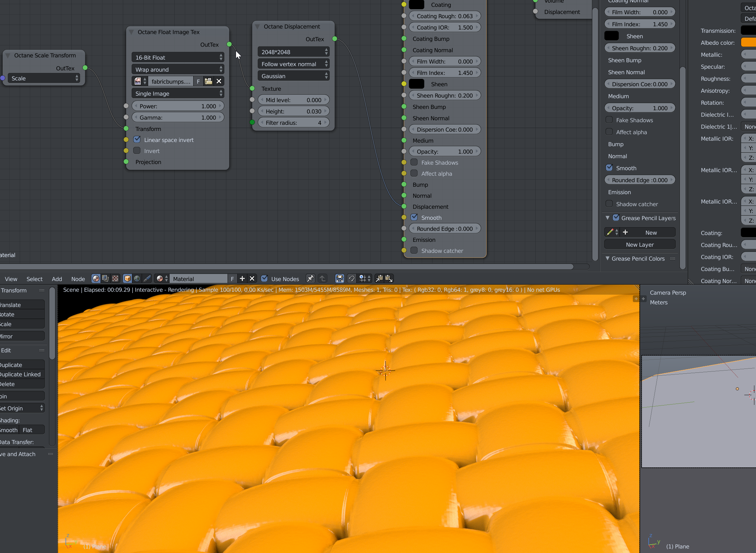Open file browser icon for fabricbumps image
This screenshot has height=553, width=756.
tap(208, 81)
